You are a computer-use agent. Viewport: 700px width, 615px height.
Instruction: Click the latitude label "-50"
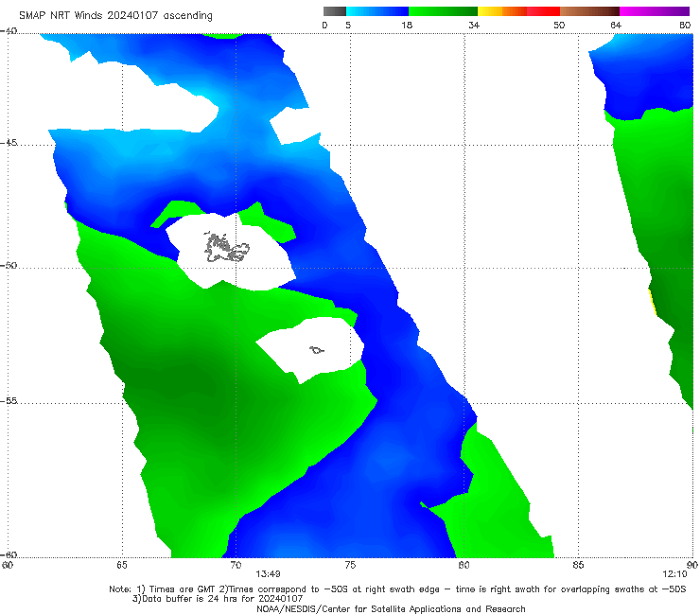point(9,265)
